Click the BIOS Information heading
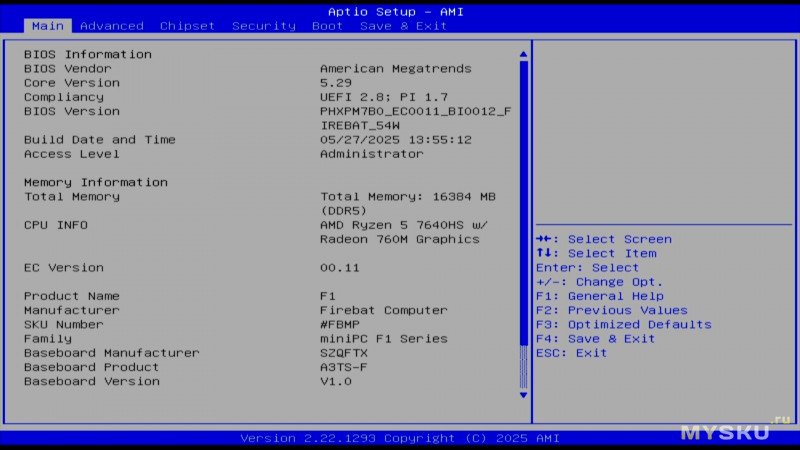Screen dimensions: 800x450 [x=88, y=54]
